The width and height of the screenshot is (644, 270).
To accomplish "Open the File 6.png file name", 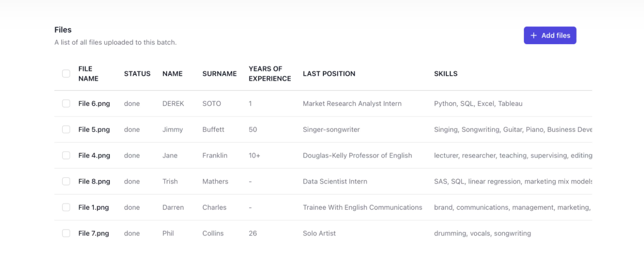I will [x=94, y=103].
